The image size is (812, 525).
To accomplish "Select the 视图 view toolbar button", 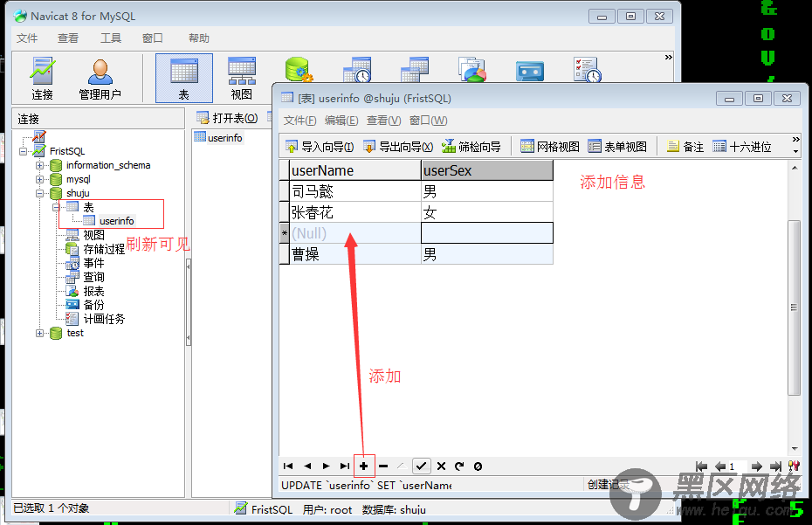I will click(241, 79).
